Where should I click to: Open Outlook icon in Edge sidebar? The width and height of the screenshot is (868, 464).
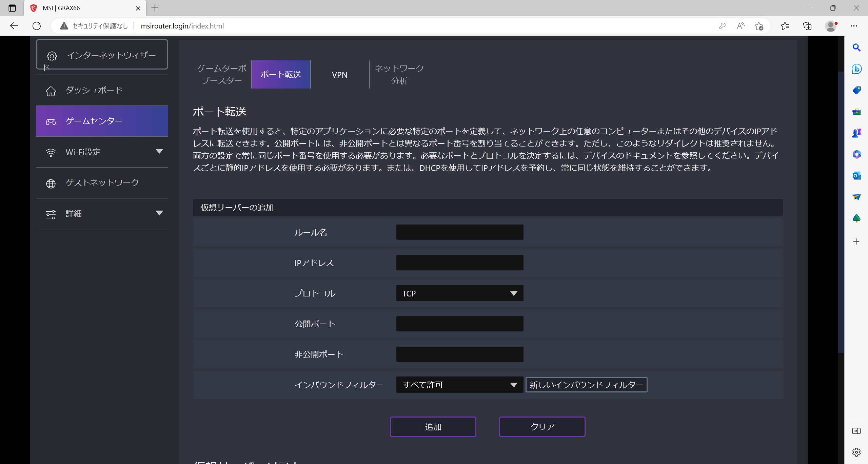pos(856,176)
